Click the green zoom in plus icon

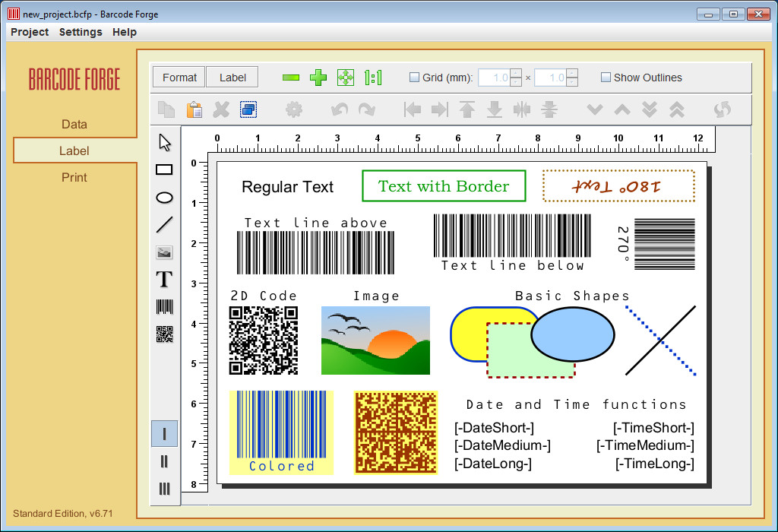[x=319, y=78]
